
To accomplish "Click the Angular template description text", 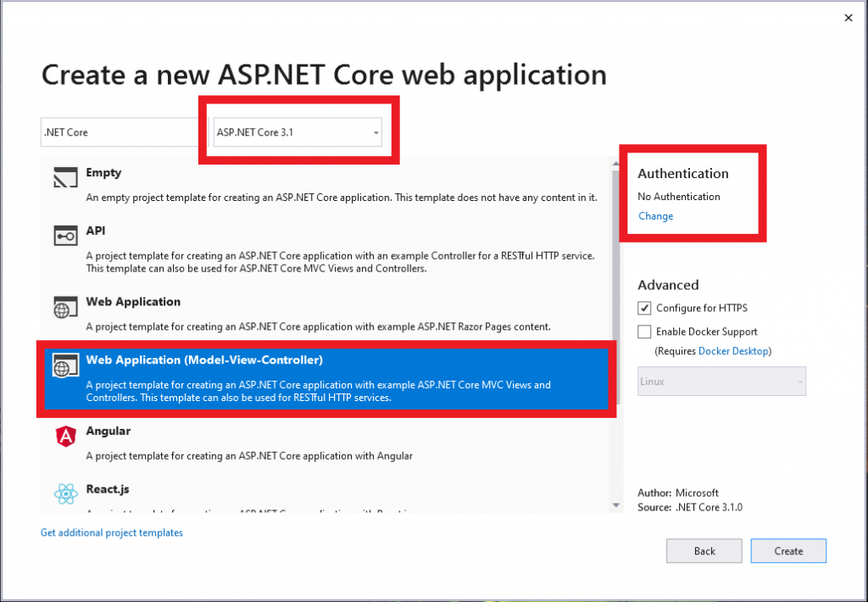I will pos(249,456).
